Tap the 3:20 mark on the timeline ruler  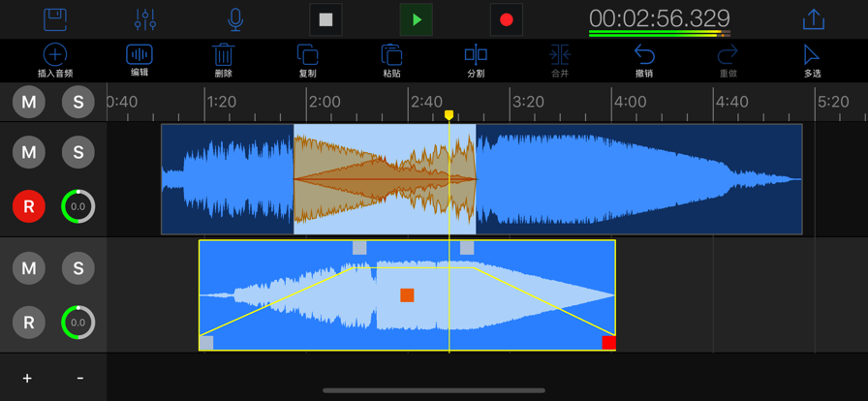tap(528, 102)
